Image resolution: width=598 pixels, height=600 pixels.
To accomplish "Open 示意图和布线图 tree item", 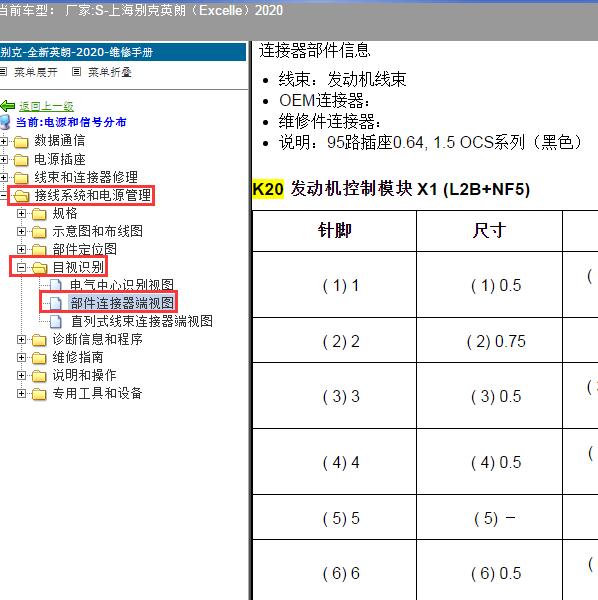I will [98, 231].
